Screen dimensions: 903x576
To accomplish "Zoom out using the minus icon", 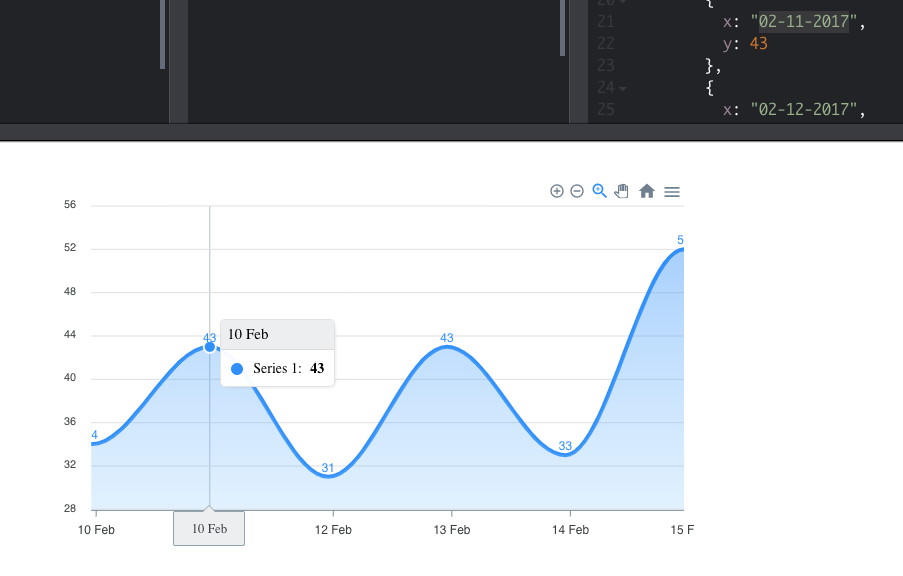I will click(x=577, y=190).
